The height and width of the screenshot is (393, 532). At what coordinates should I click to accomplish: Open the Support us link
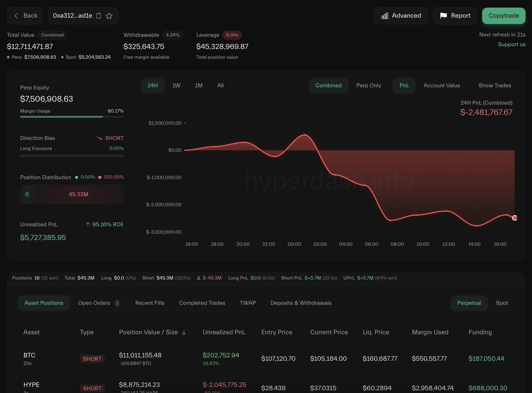tap(512, 44)
